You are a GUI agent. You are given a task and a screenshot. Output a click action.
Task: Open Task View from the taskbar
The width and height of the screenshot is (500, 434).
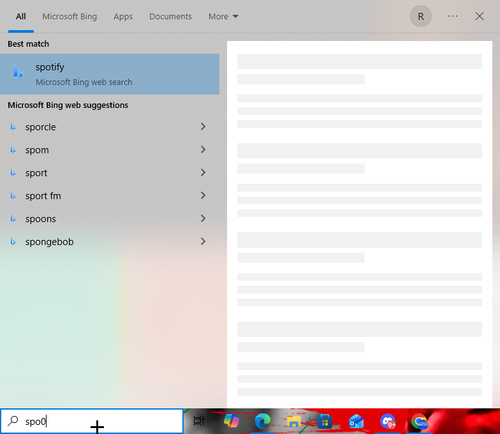point(199,421)
